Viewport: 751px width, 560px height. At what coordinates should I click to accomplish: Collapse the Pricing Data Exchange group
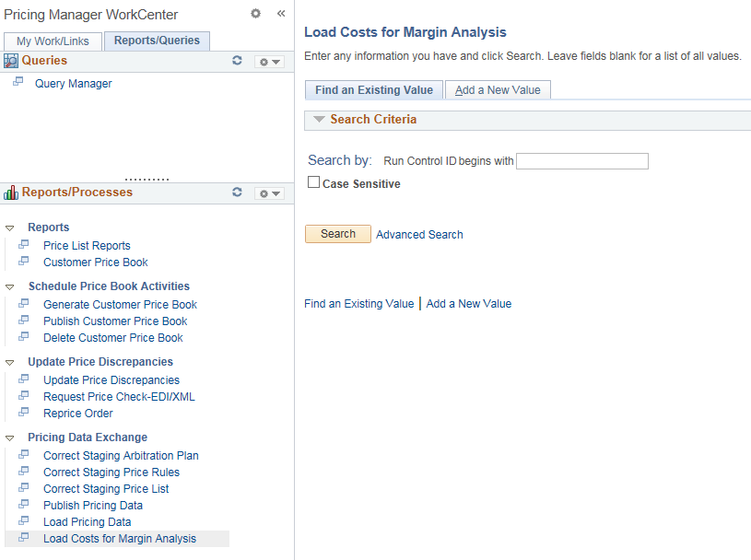tap(11, 437)
